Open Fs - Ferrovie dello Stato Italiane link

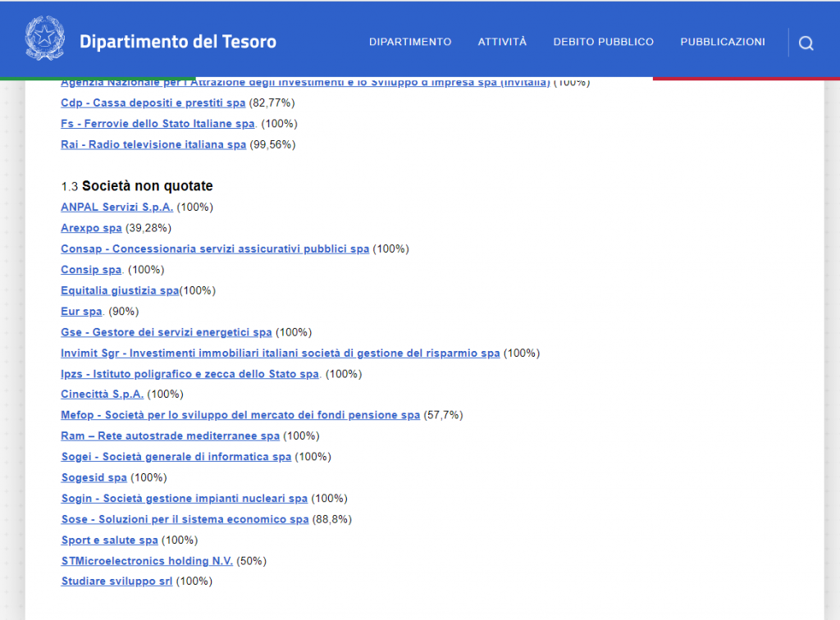[x=158, y=124]
